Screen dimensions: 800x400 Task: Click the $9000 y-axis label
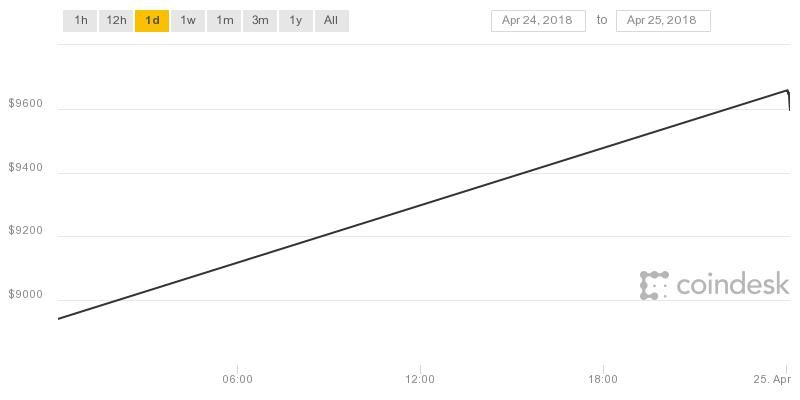coord(25,295)
